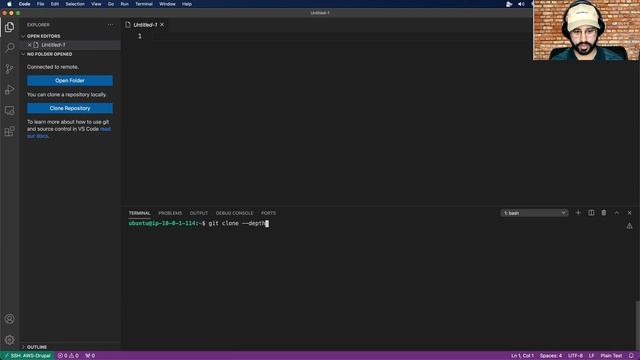Screen dimensions: 640x360
Task: Open the Run menu
Action: tap(124, 4)
